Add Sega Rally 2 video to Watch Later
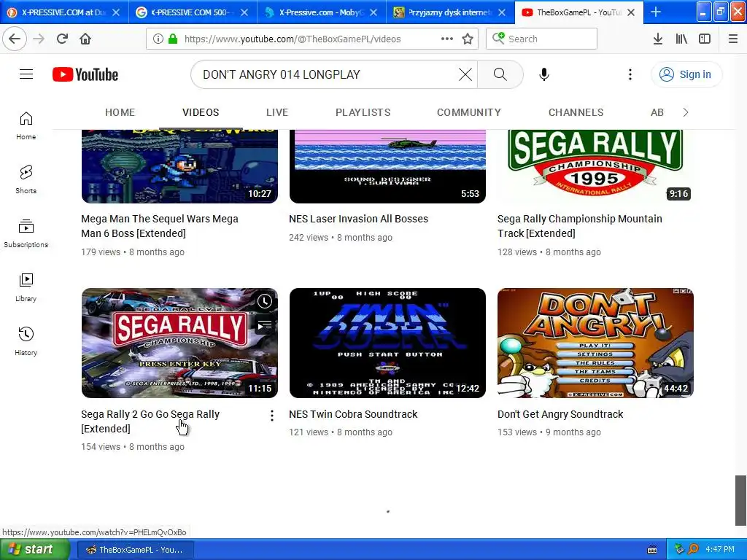Image resolution: width=747 pixels, height=560 pixels. [x=264, y=301]
